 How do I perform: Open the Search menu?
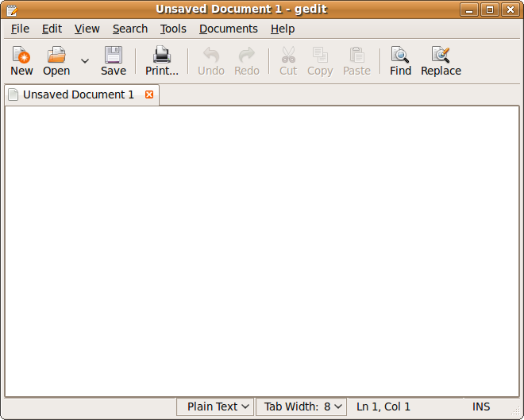pos(129,29)
